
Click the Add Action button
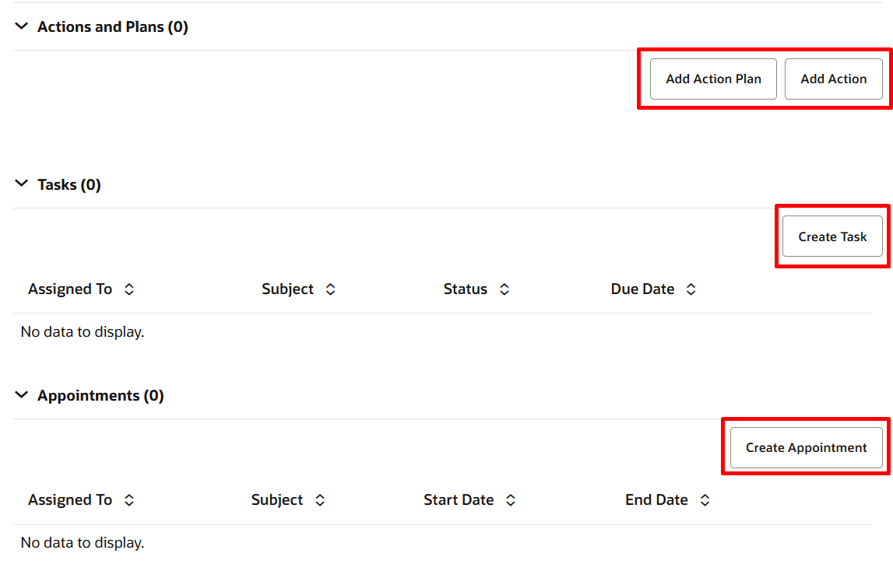pos(834,78)
